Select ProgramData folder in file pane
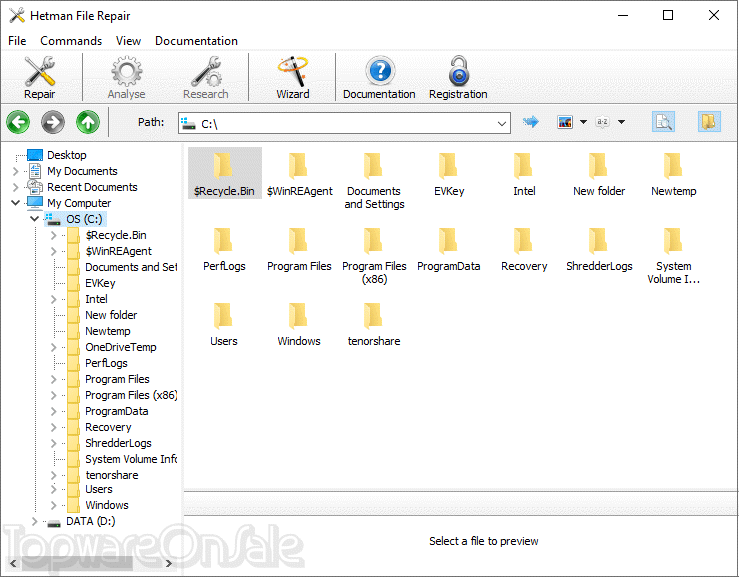Viewport: 739px width, 577px height. 449,248
